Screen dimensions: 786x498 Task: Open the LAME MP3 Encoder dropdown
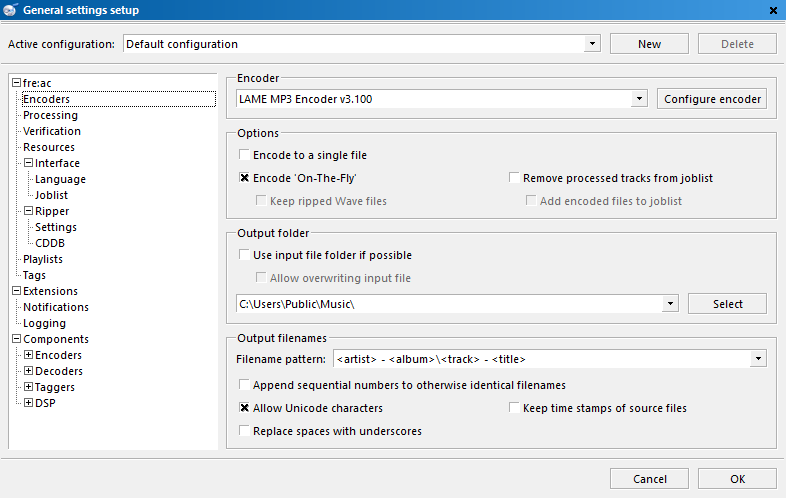(x=639, y=99)
